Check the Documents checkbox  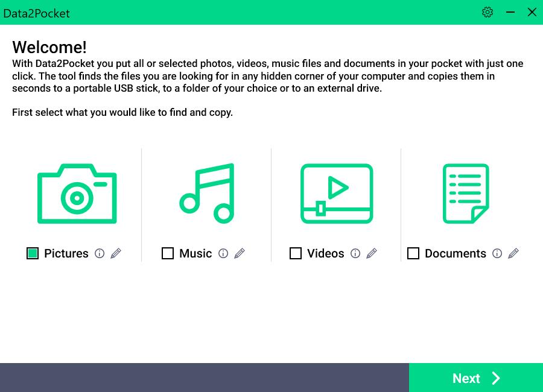(413, 254)
